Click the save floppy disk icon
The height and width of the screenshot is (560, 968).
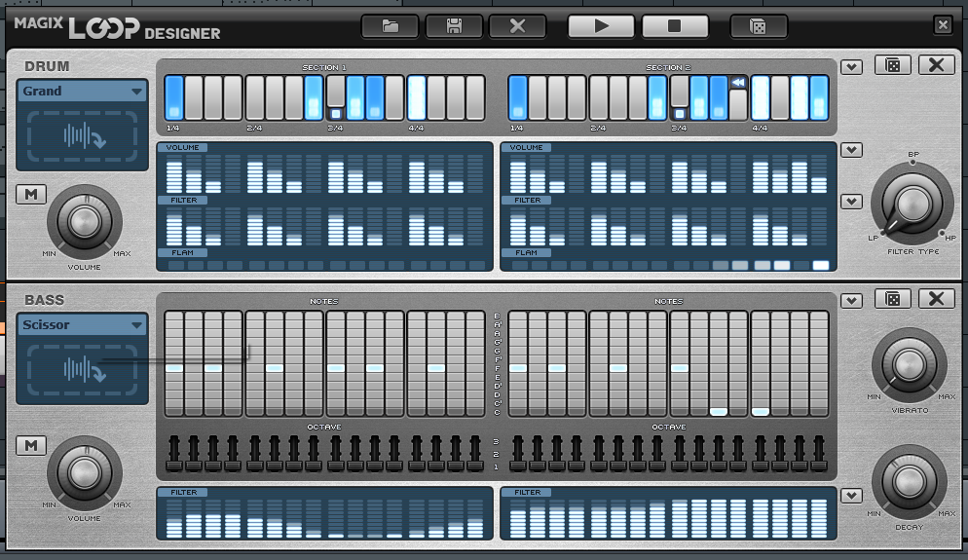click(453, 26)
